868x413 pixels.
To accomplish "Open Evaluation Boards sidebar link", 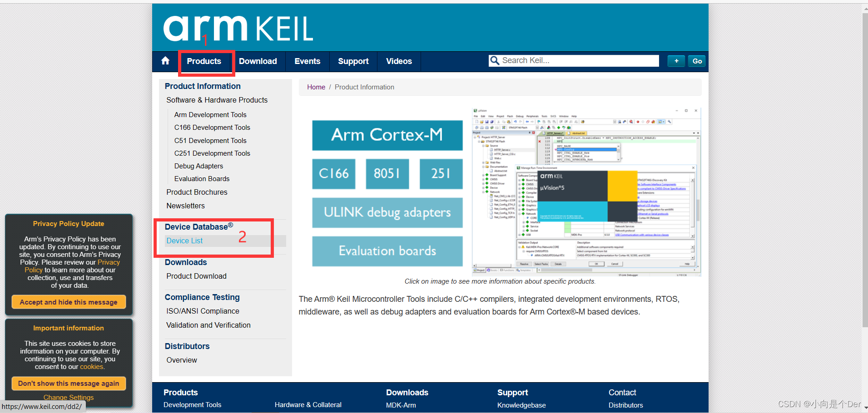I will click(x=202, y=179).
